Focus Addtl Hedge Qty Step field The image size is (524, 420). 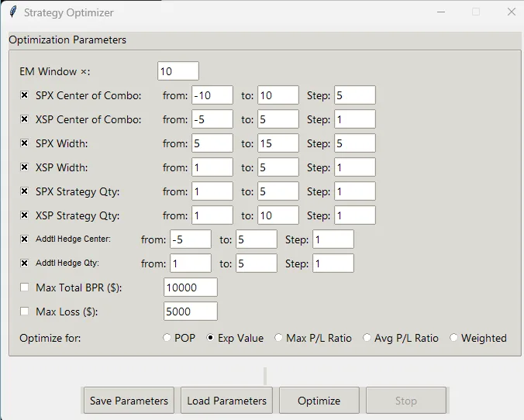click(333, 263)
